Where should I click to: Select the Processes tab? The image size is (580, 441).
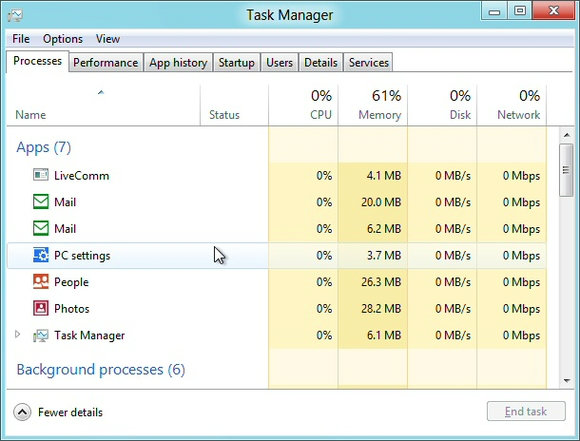[x=37, y=61]
